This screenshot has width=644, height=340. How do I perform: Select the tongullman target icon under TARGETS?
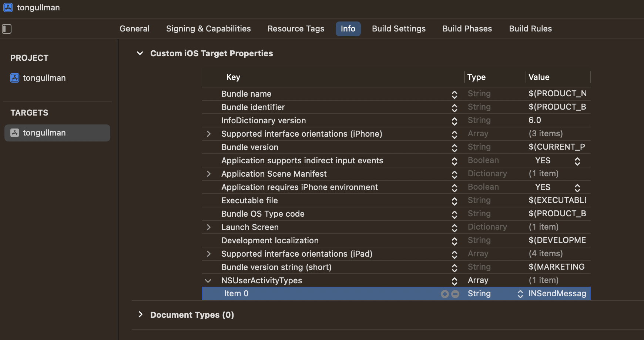pos(14,133)
